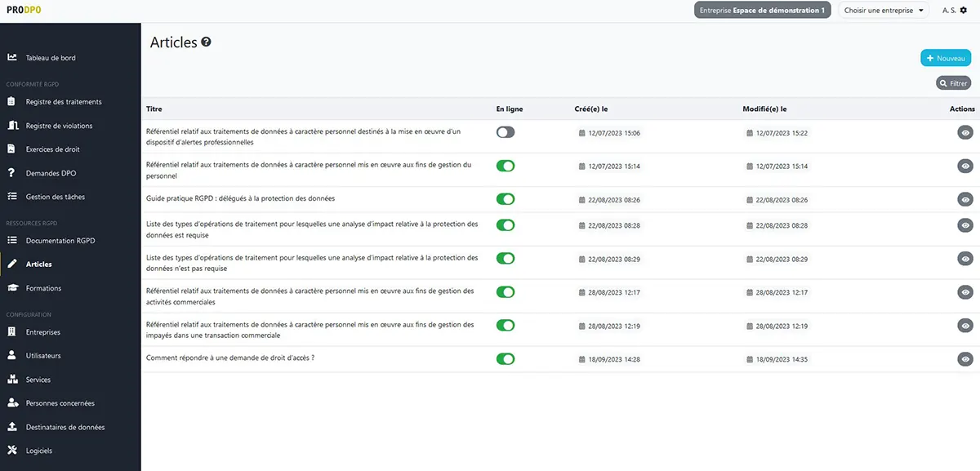View the Guide pratique RGPD article via eye icon
This screenshot has height=471, width=980.
(965, 199)
